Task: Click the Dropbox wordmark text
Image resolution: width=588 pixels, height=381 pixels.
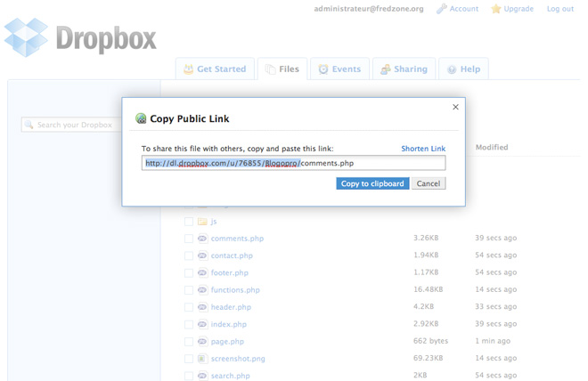Action: coord(106,38)
